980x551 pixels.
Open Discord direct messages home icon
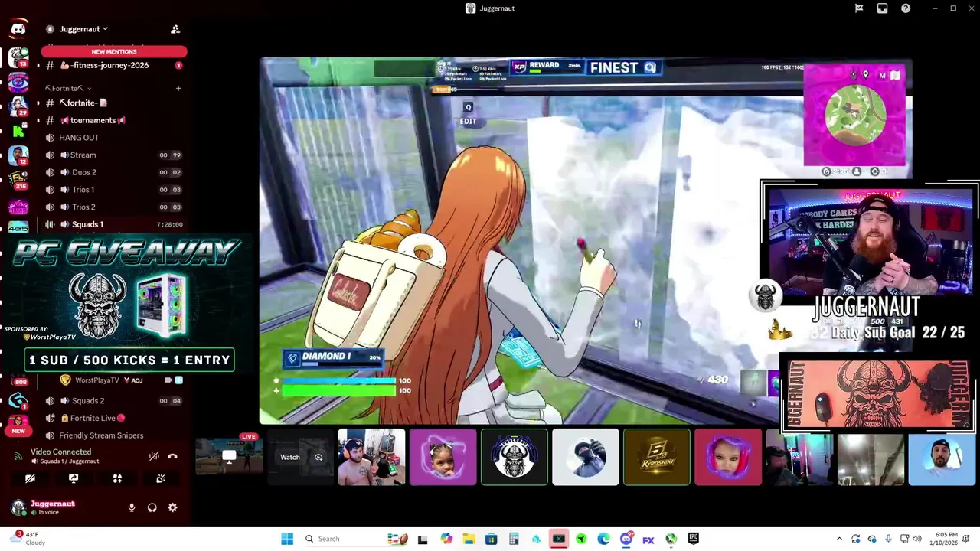[18, 29]
